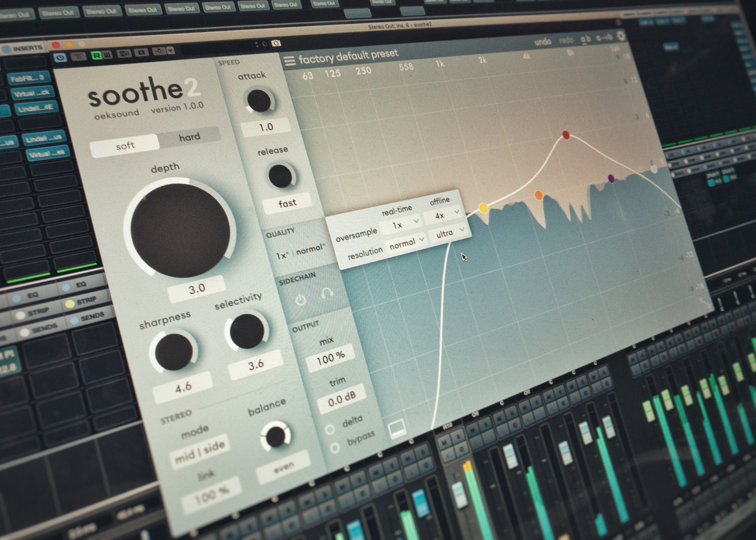Click the side-chain routing icon in host toolbar
The width and height of the screenshot is (756, 540).
(x=159, y=51)
